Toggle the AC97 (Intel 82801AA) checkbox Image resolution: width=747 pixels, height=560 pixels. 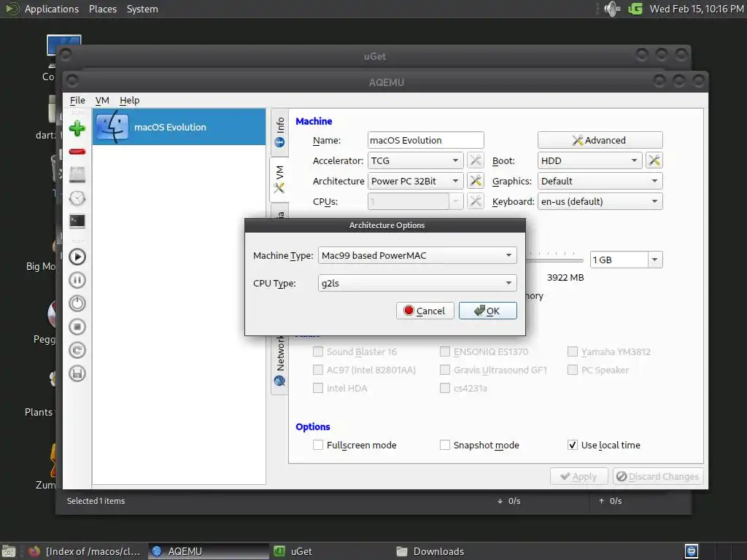click(x=318, y=370)
